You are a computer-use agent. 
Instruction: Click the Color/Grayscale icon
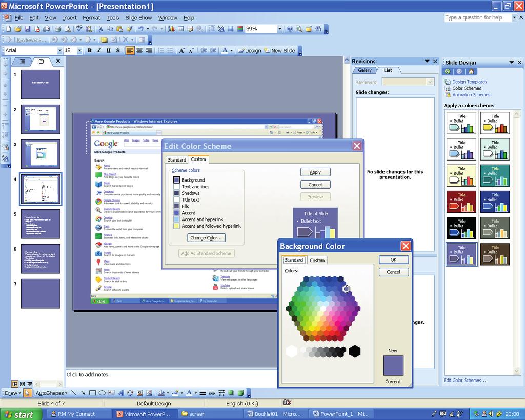click(x=240, y=29)
